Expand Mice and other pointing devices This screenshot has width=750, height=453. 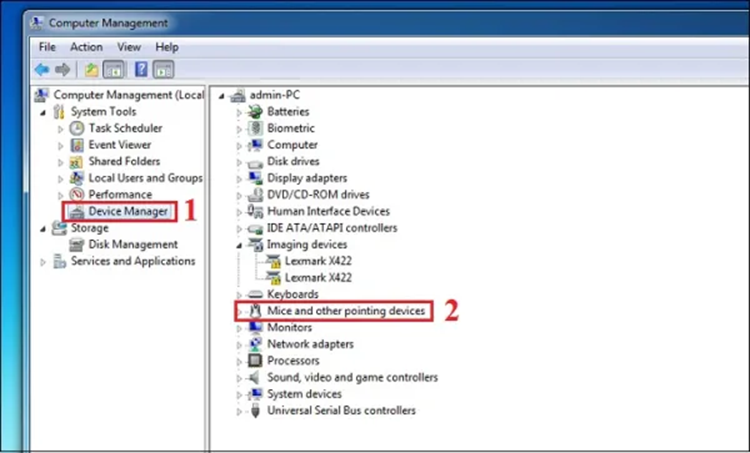coord(239,312)
